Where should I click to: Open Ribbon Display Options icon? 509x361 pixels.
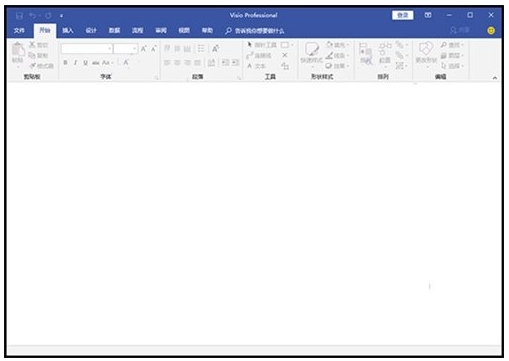[428, 15]
